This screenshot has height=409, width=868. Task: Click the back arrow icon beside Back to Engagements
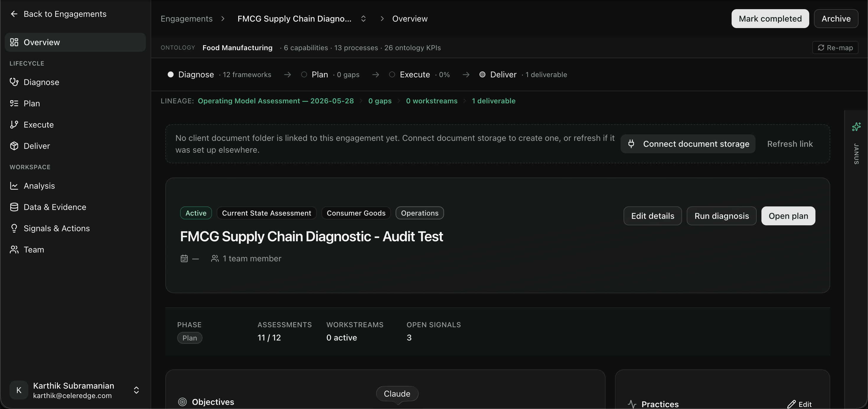point(14,14)
